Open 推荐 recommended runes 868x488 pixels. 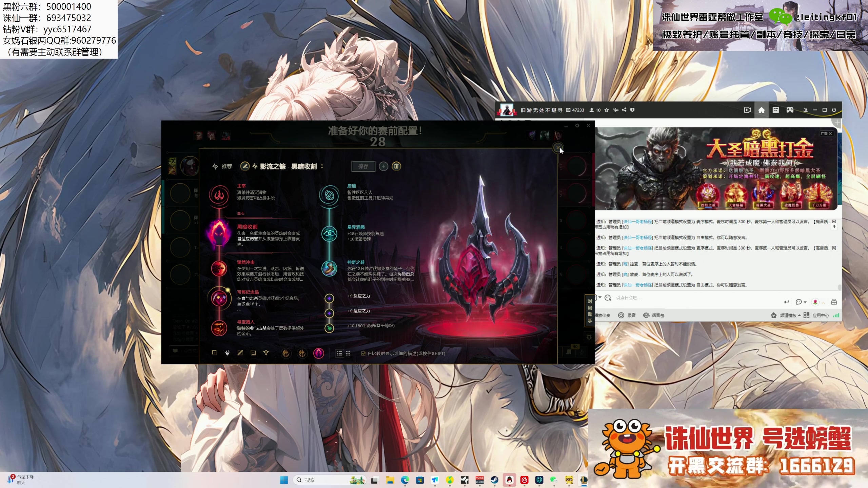[222, 166]
